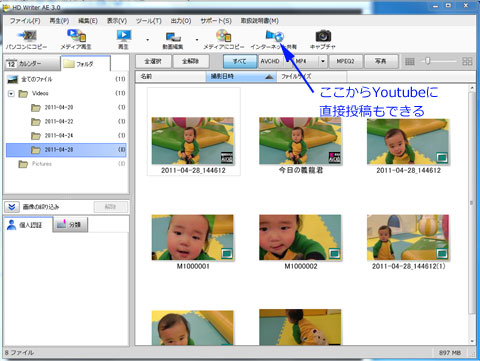
Task: Toggle the MPEG2 filter button
Action: click(345, 61)
